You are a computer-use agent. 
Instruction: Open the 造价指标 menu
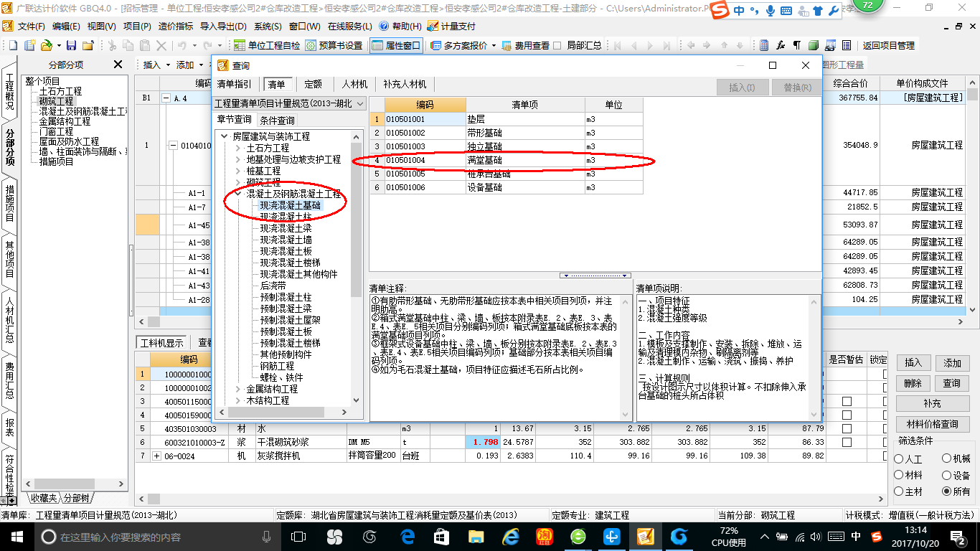176,26
